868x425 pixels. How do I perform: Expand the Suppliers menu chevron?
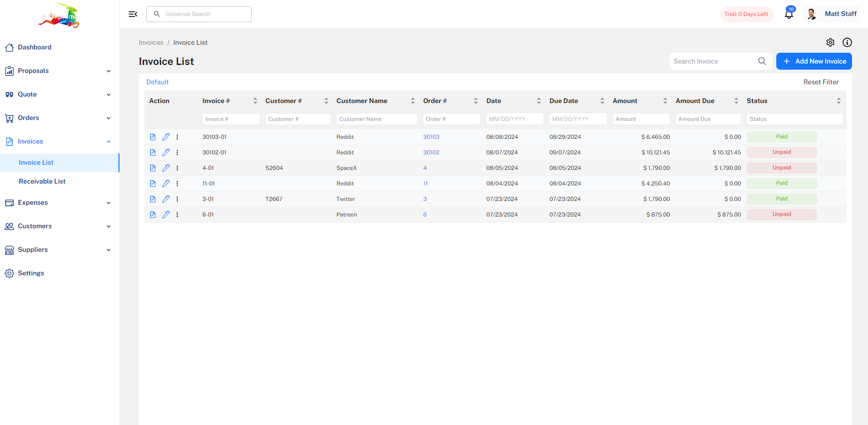pyautogui.click(x=109, y=250)
